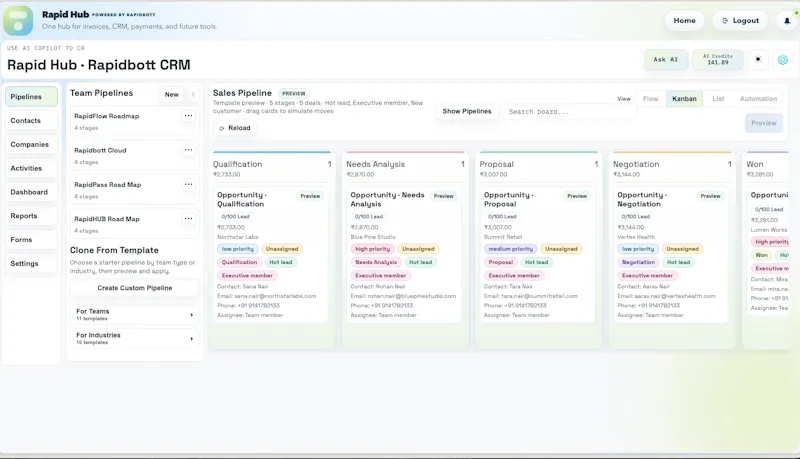Go to the Pipelines section
This screenshot has width=800, height=459.
[x=31, y=97]
